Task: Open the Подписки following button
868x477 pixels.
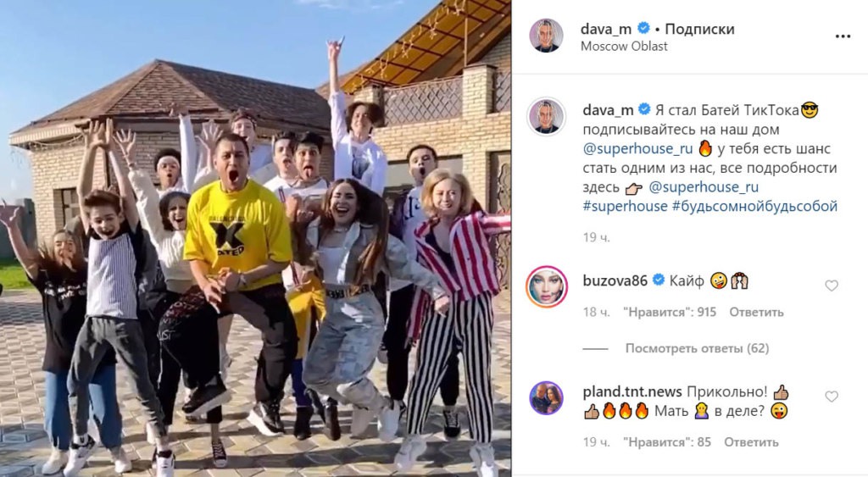Action: point(699,29)
